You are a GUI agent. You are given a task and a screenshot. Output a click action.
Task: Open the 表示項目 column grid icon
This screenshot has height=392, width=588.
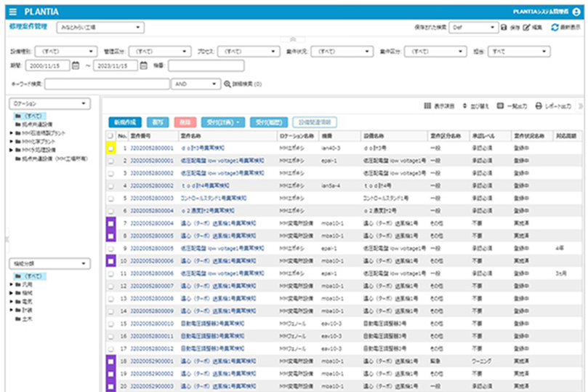tap(427, 106)
